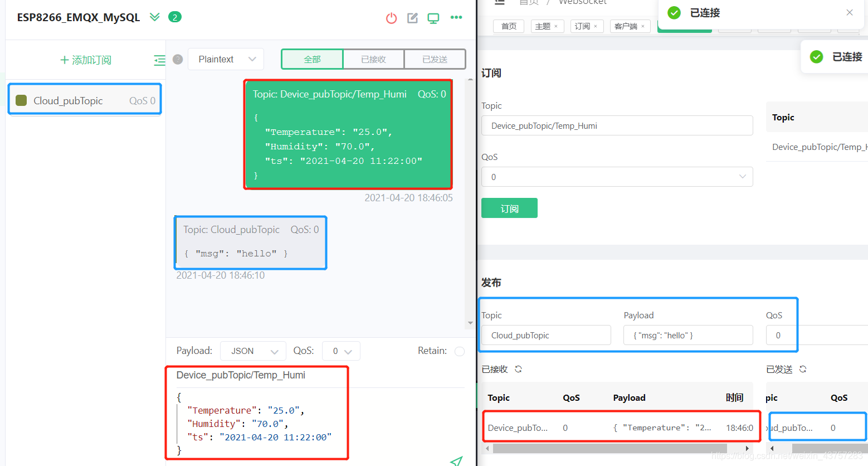Viewport: 868px width, 466px height.
Task: Filter to sent messages 已发送 tab
Action: (x=435, y=59)
